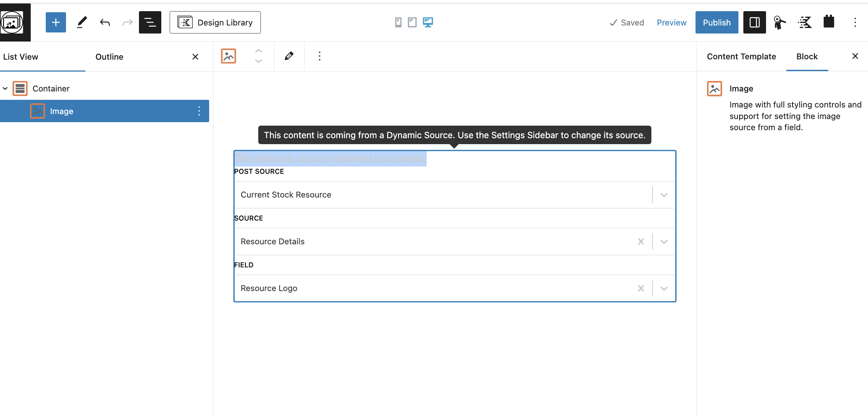Move the block up with arrow

258,51
